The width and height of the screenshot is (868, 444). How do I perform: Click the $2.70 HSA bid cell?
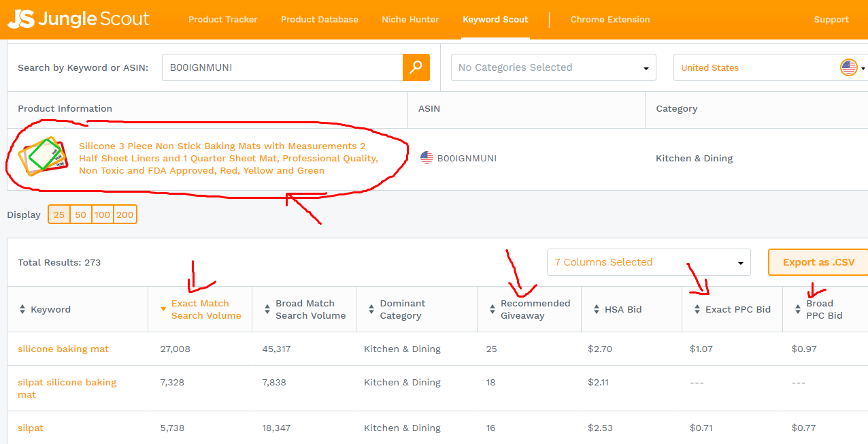[x=600, y=349]
